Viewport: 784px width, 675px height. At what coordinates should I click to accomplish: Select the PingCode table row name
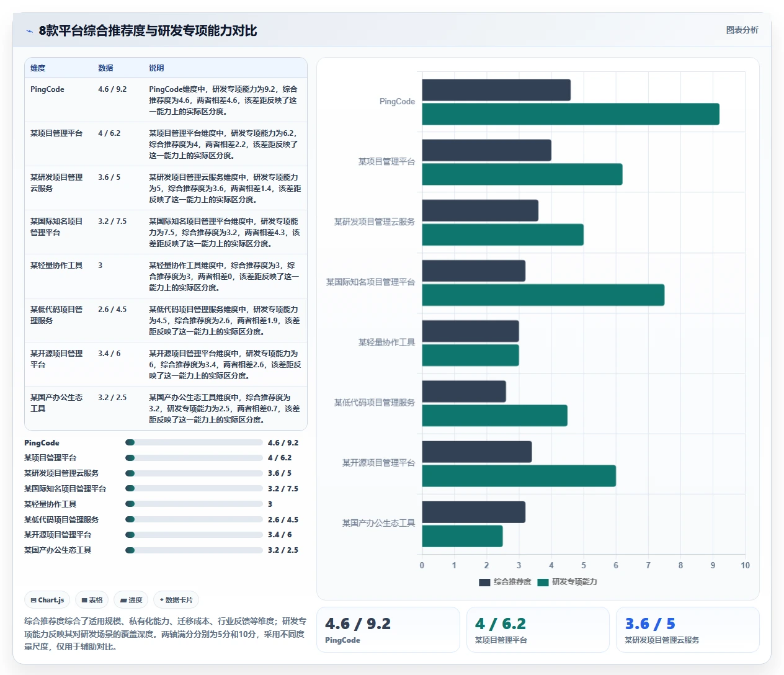47,89
